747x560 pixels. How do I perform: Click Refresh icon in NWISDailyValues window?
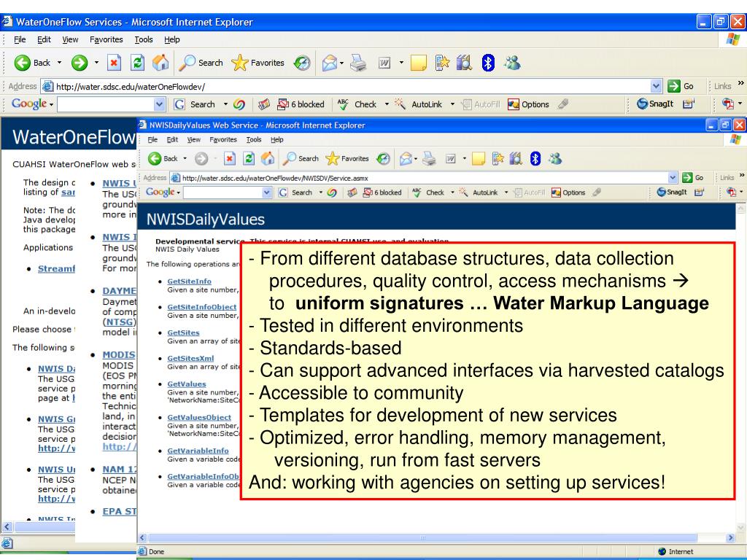coord(249,158)
